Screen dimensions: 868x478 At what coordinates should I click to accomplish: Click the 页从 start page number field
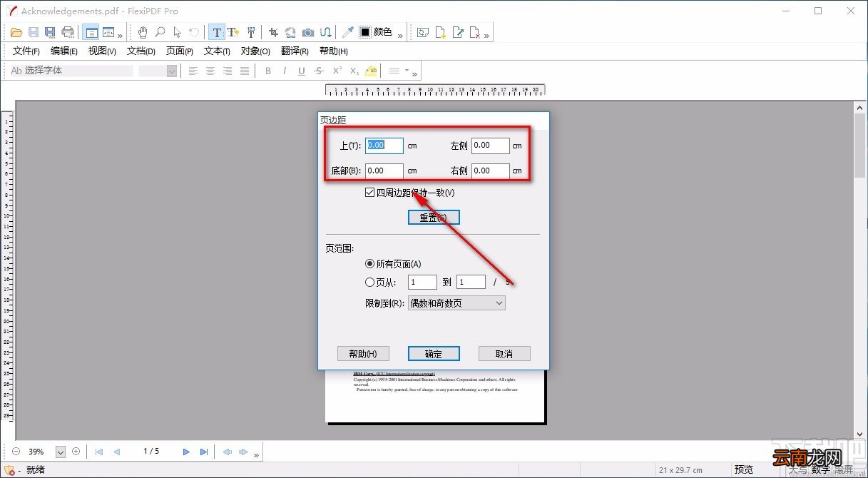[422, 282]
